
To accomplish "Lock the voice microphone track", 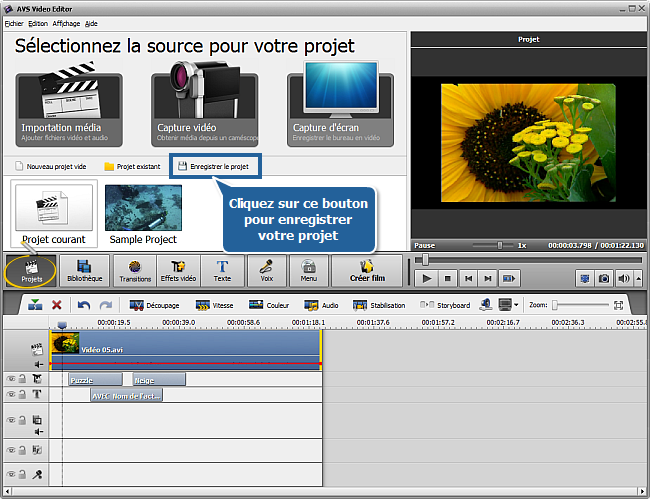I will [x=23, y=474].
